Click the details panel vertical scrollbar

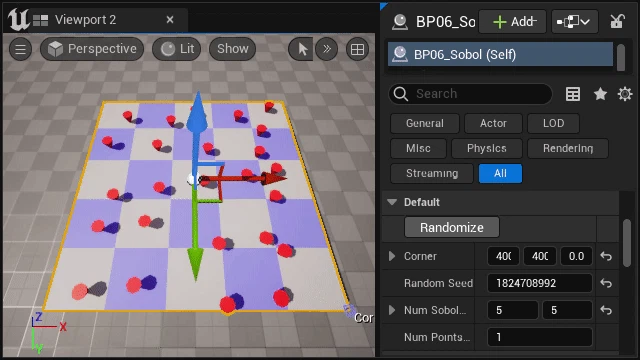(x=627, y=243)
